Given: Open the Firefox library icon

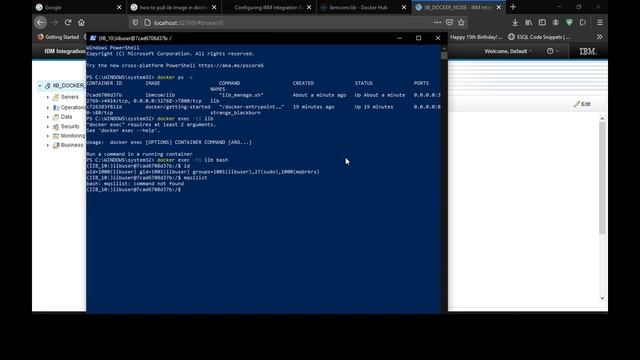Looking at the screenshot, I should pyautogui.click(x=529, y=22).
